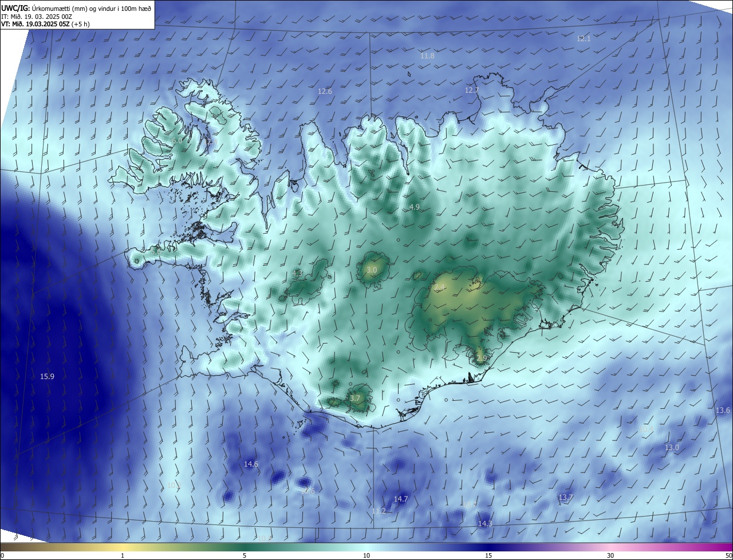Click the map value 12.6
Screen dimensions: 733x560
[x=325, y=91]
